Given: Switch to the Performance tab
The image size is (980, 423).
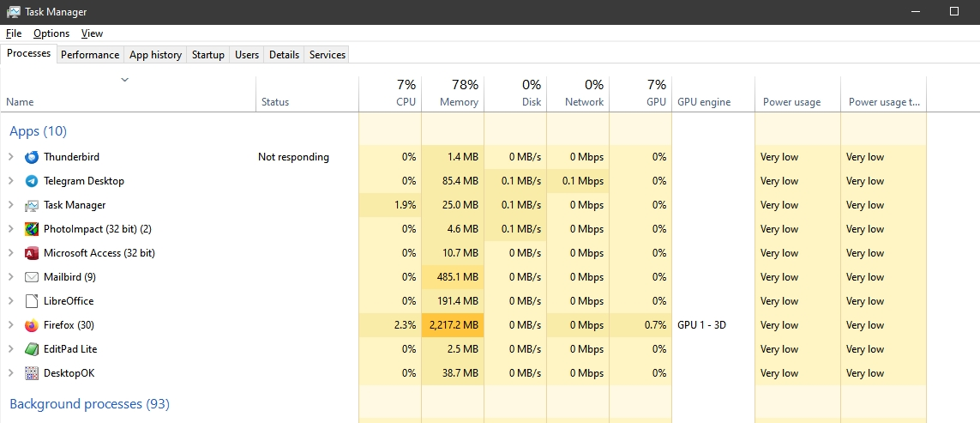Looking at the screenshot, I should pyautogui.click(x=90, y=55).
